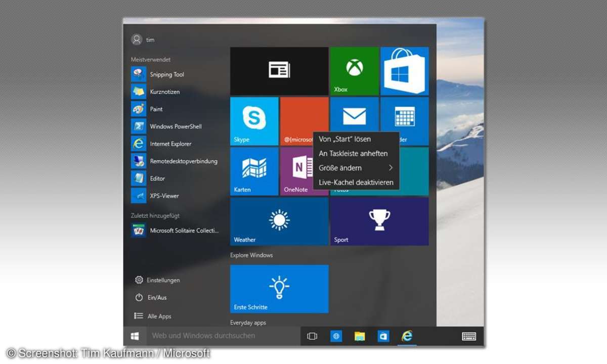Open Einstellungen with the gear icon
Viewport: 607px width, 364px height.
tap(157, 280)
